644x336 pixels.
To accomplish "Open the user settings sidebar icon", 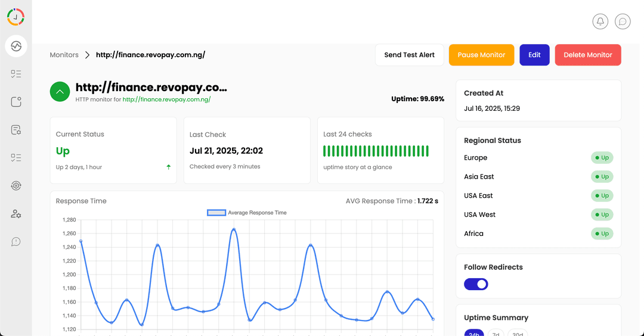I will (16, 214).
